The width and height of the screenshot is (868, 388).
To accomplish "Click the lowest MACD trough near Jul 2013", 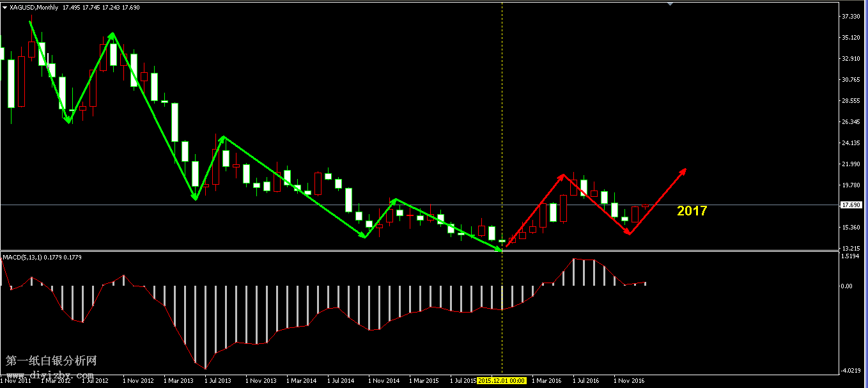I will (205, 368).
